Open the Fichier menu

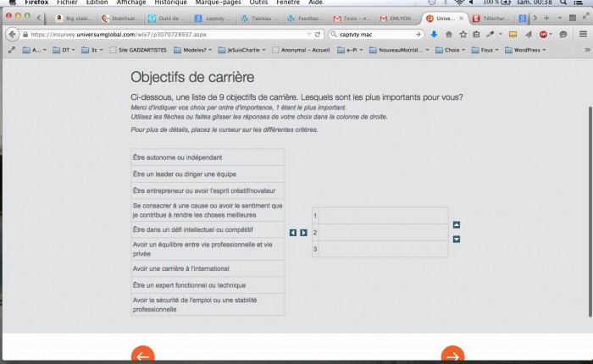coord(67,3)
